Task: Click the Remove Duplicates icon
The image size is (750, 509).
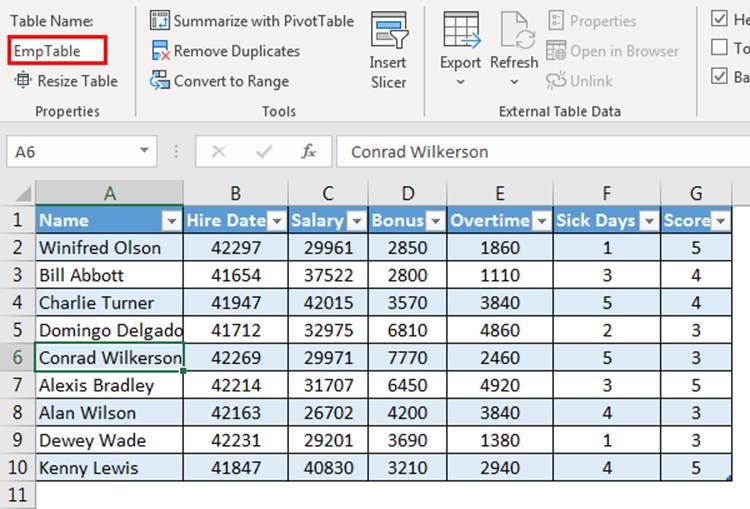Action: pos(160,51)
